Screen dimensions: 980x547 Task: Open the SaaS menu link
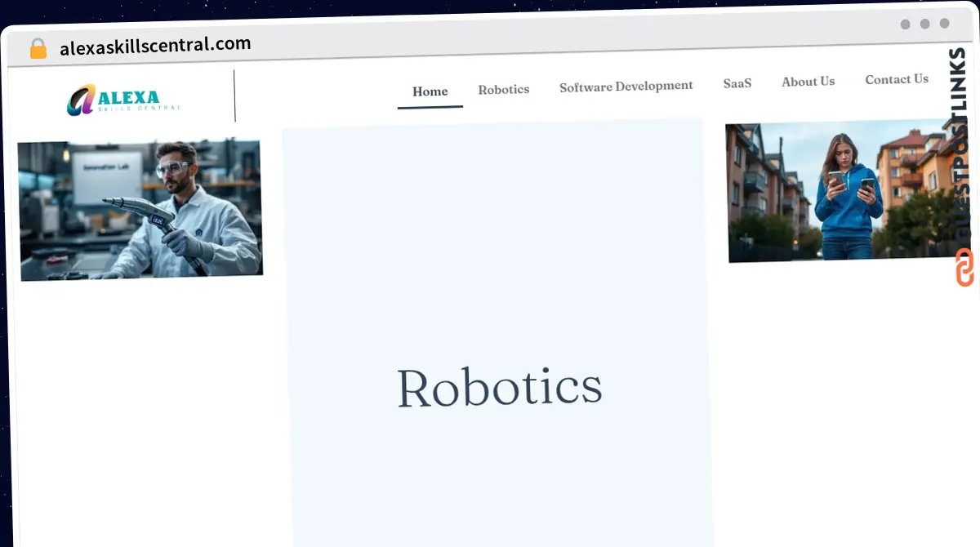[x=737, y=83]
